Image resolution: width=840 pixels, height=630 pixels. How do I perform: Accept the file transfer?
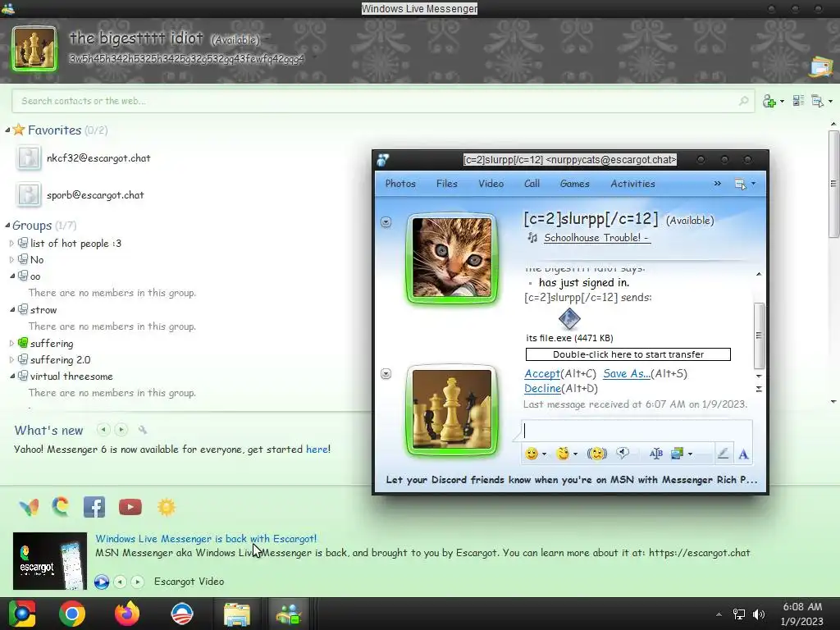coord(542,374)
